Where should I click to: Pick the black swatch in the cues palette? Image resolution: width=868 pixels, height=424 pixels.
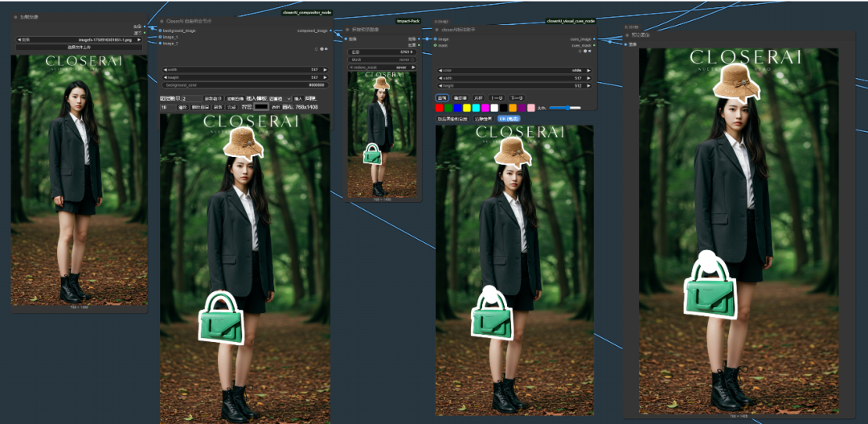[503, 108]
